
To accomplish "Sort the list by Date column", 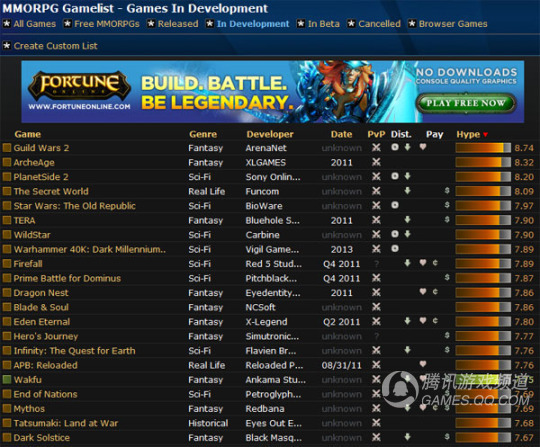I will (x=341, y=134).
